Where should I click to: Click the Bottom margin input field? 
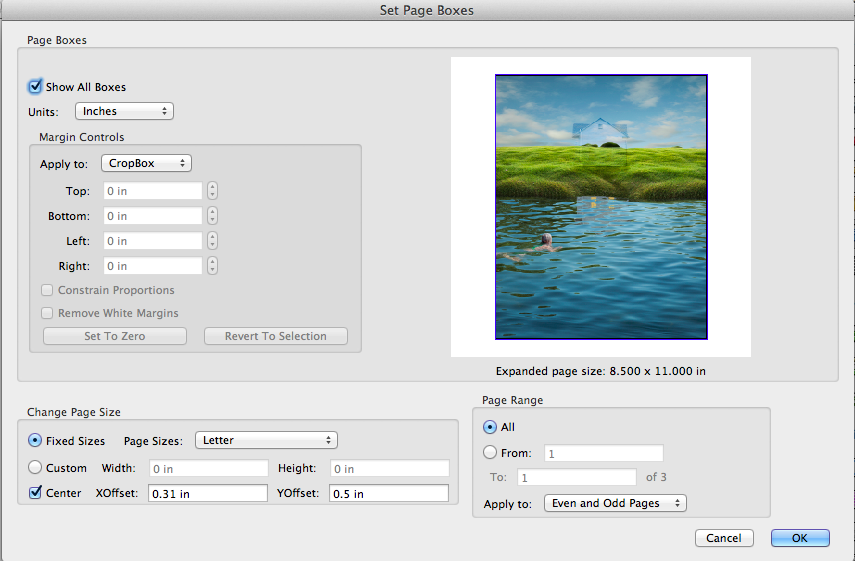(153, 216)
